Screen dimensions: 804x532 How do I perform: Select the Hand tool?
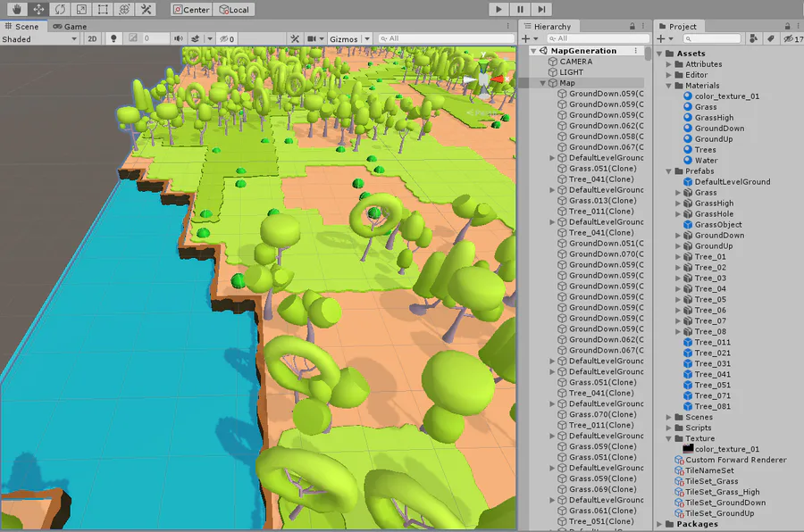pos(17,9)
